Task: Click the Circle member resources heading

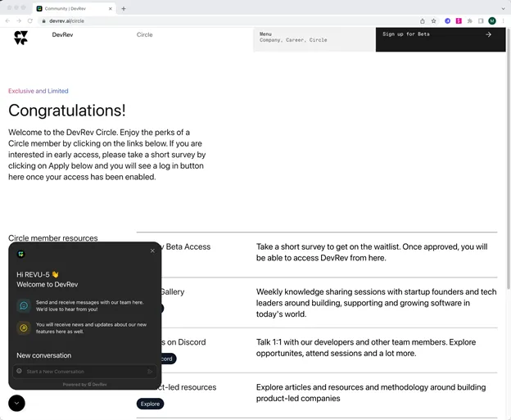Action: tap(52, 238)
